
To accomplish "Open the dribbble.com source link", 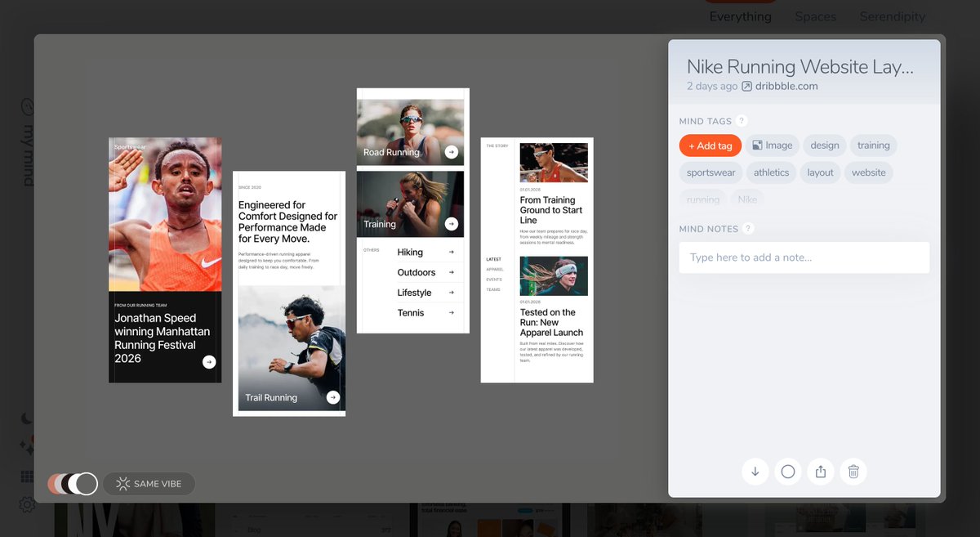I will [786, 87].
